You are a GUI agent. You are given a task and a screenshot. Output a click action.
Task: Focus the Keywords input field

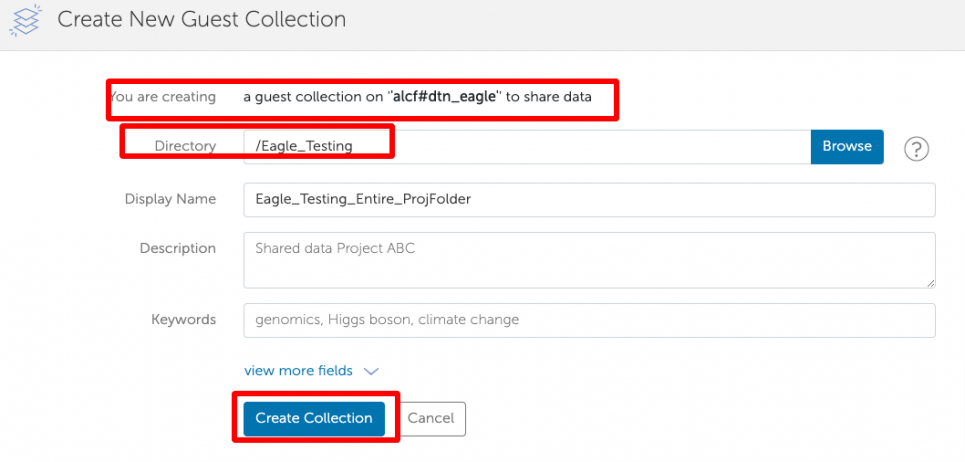pos(588,320)
